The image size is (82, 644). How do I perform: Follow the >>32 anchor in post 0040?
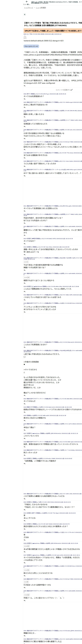27,595
